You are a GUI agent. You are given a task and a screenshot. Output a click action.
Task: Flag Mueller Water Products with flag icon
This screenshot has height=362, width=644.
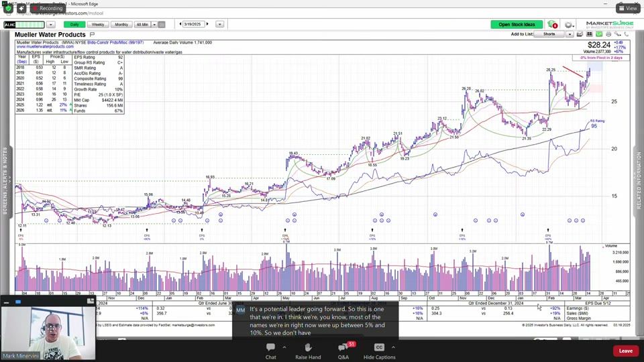pos(92,34)
